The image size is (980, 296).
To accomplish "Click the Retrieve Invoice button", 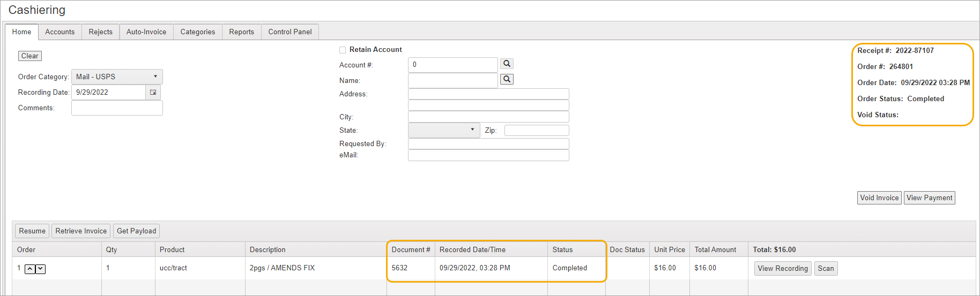I will [81, 231].
